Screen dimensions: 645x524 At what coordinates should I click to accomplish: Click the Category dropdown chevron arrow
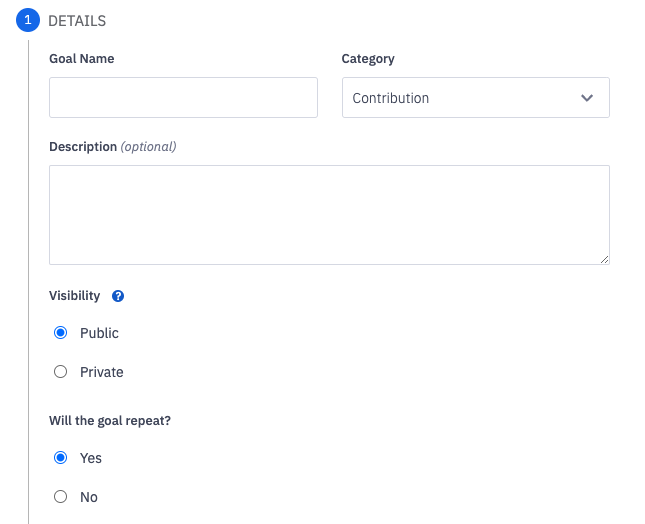pyautogui.click(x=587, y=98)
